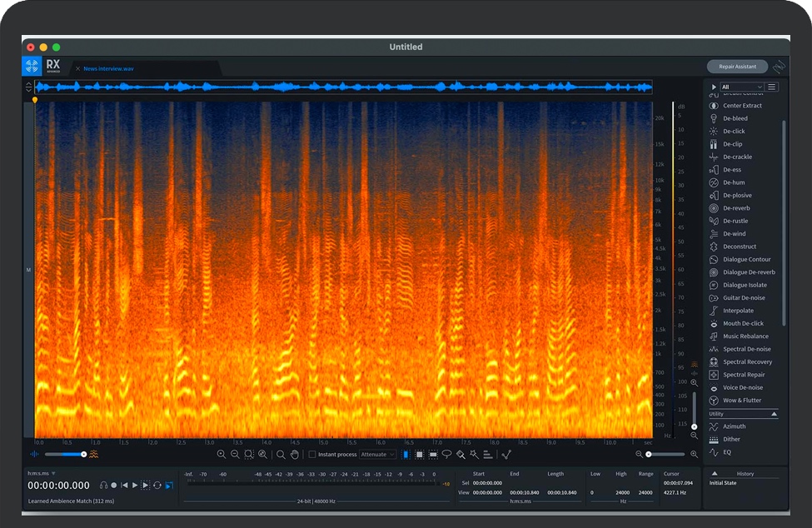Select the Lasso selection tool

[x=446, y=455]
